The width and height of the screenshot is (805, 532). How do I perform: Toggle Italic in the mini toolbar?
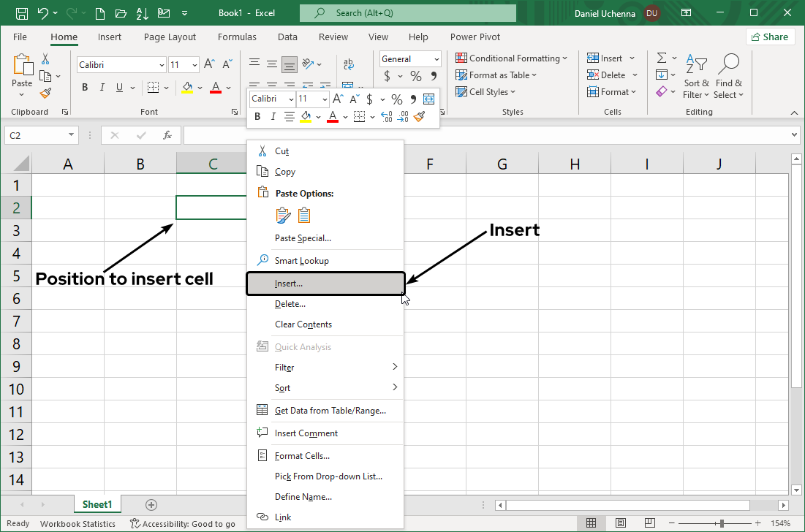click(x=273, y=117)
